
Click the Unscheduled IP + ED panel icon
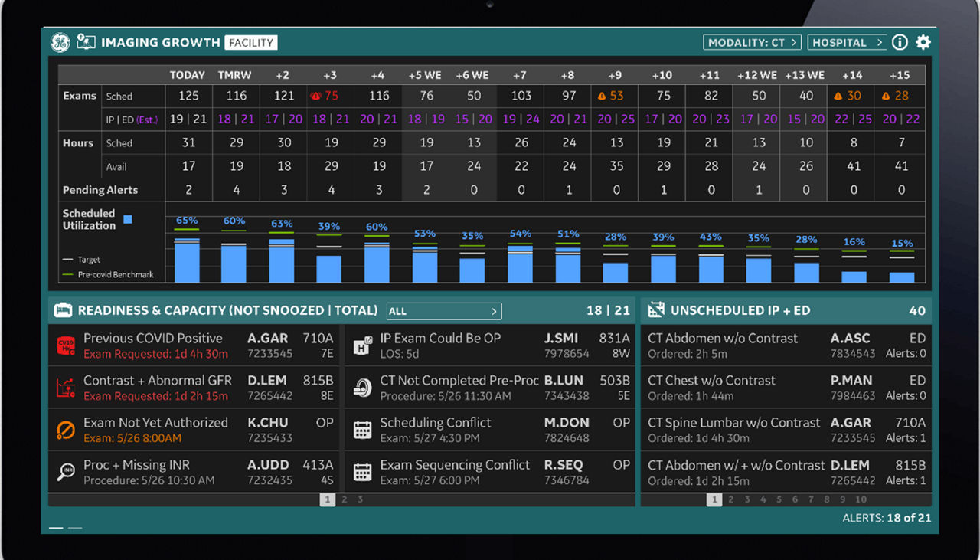click(x=656, y=310)
